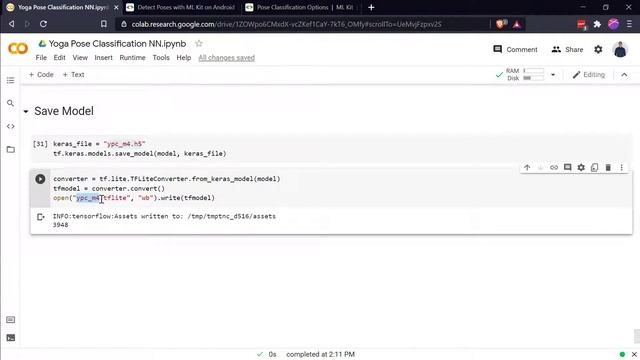
Task: Click the Brave shields icon
Action: [x=500, y=24]
